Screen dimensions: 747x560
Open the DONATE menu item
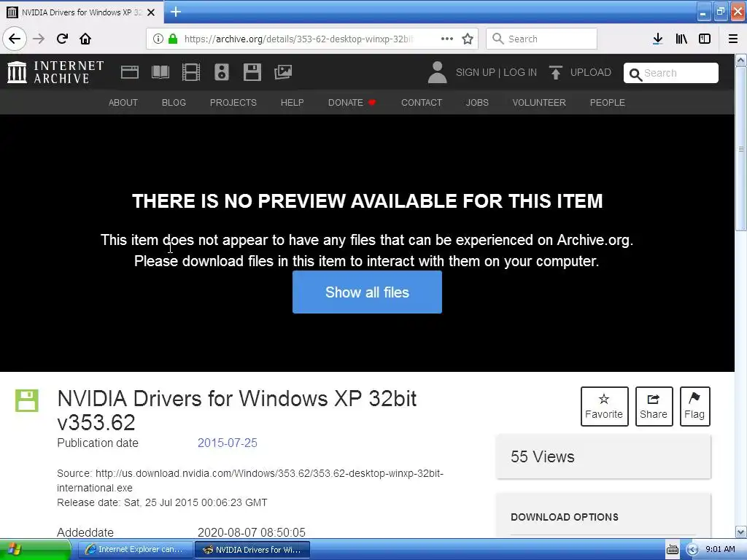352,102
